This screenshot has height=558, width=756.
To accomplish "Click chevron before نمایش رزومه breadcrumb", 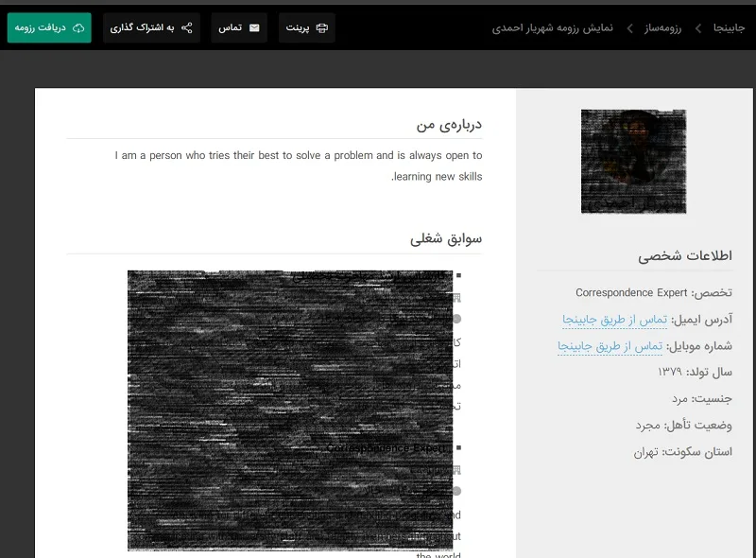I will (629, 28).
